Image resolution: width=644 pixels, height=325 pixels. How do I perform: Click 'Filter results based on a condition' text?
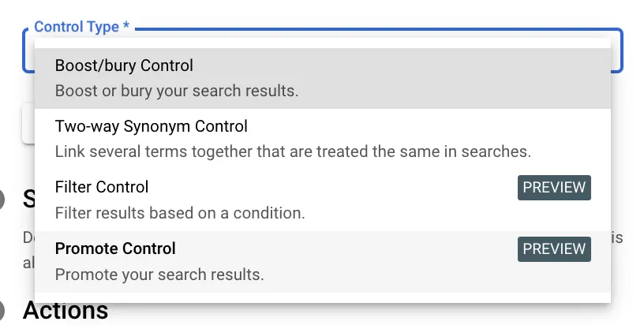[x=179, y=213]
